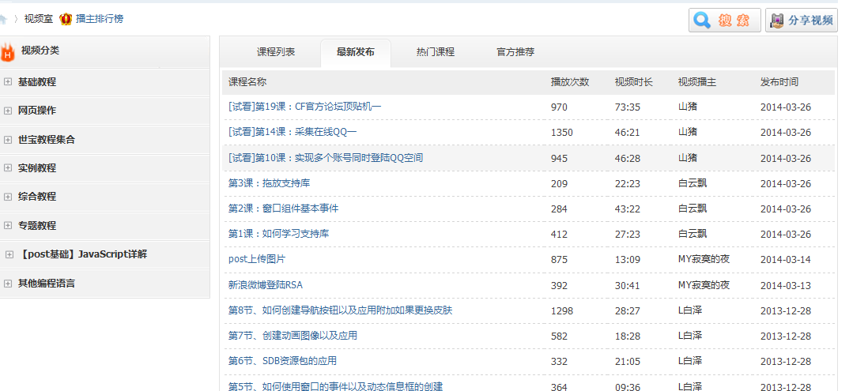The width and height of the screenshot is (868, 391).
Task: Click play count 1298
Action: coord(562,310)
